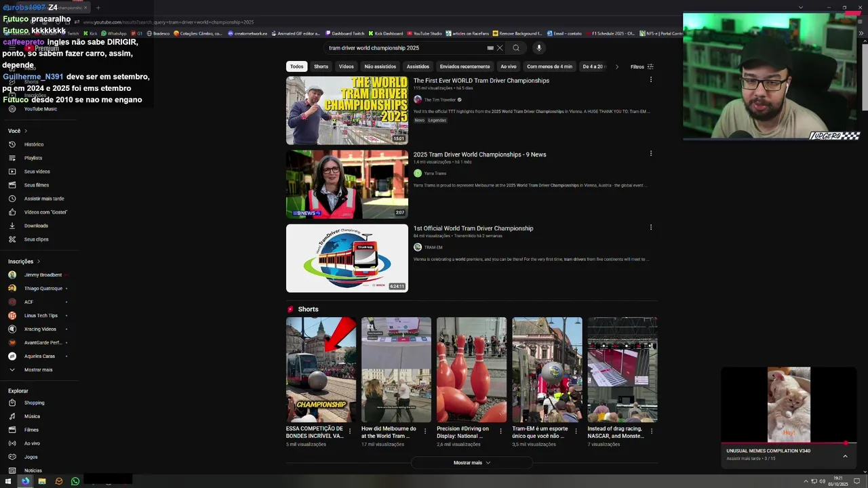This screenshot has height=488, width=868.
Task: Click the UNUSUAL MEMES COMPILATION mini player video
Action: pos(789,405)
